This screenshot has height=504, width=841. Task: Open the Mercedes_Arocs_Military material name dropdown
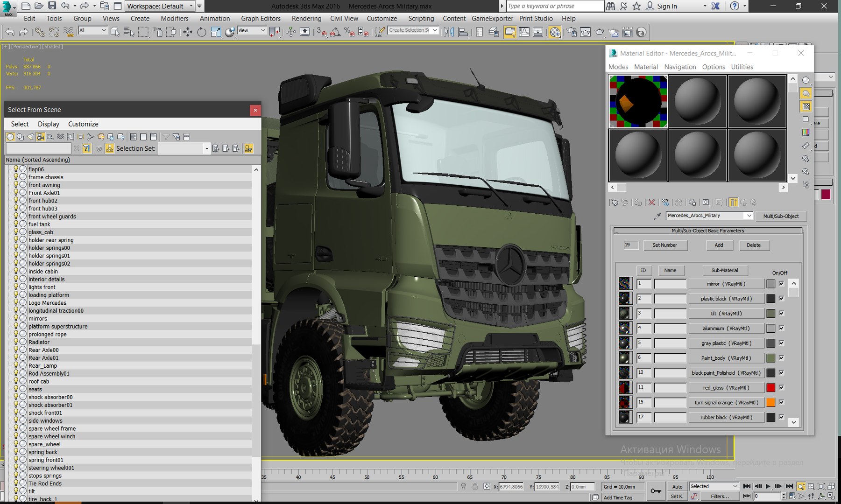tap(709, 216)
